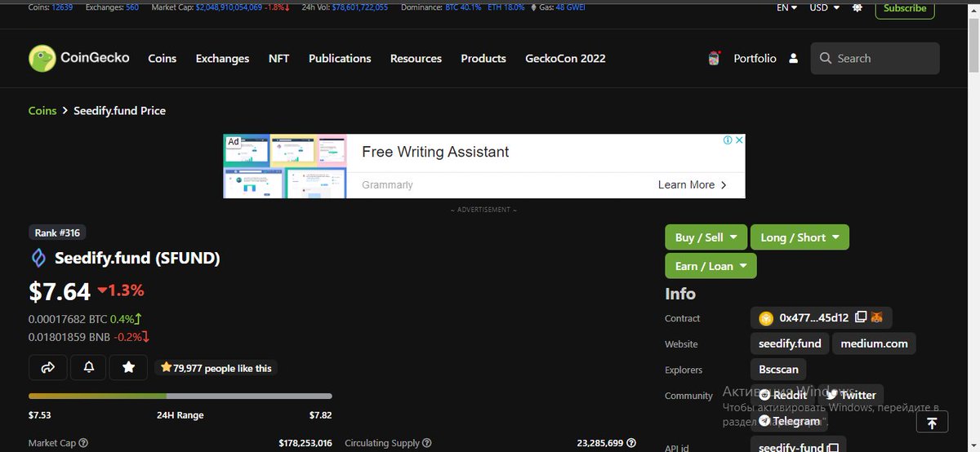This screenshot has width=980, height=452.
Task: Open the Twitter community link
Action: click(x=850, y=395)
